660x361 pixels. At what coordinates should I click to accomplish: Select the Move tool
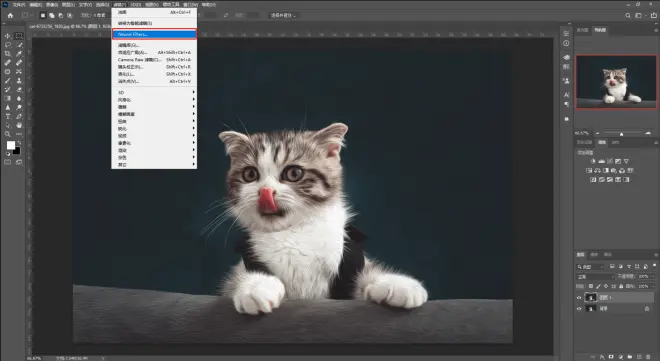pyautogui.click(x=8, y=36)
